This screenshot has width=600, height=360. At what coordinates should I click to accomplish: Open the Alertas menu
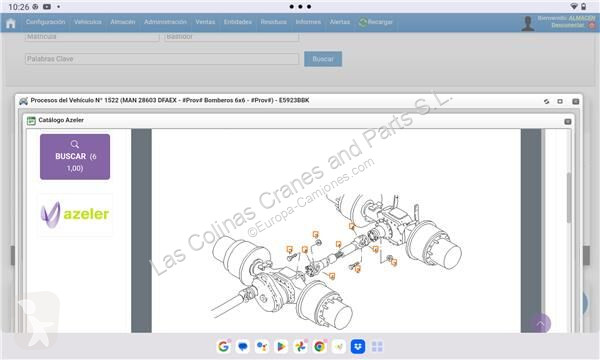pyautogui.click(x=339, y=22)
